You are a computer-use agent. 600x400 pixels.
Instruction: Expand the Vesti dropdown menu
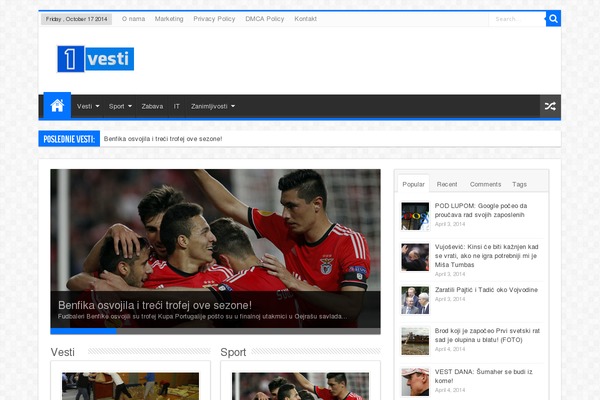(88, 106)
